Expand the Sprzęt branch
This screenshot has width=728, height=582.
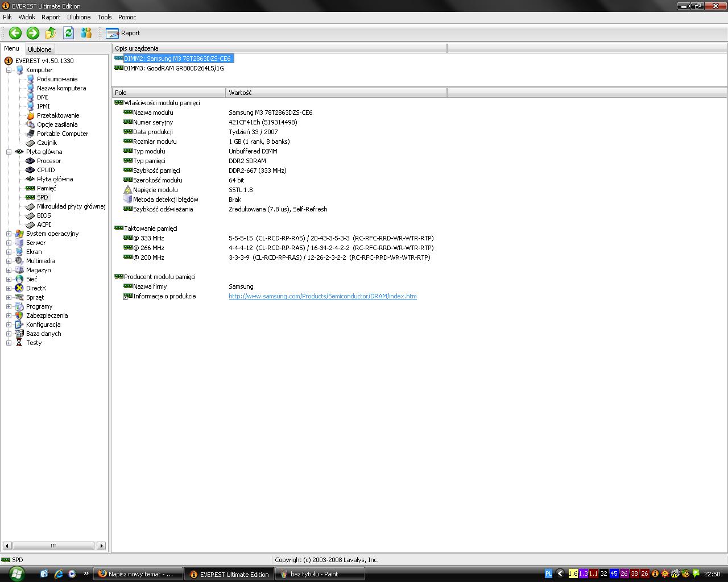point(9,297)
